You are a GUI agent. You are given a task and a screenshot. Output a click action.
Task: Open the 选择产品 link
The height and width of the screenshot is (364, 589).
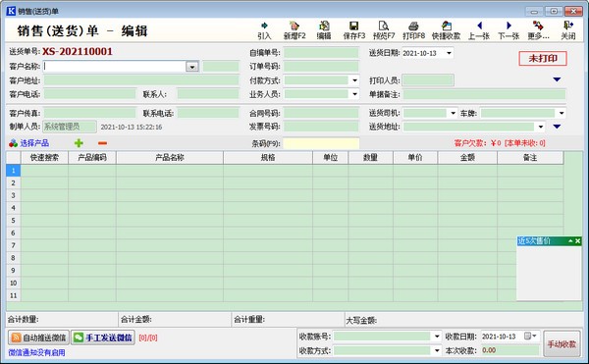pyautogui.click(x=34, y=143)
